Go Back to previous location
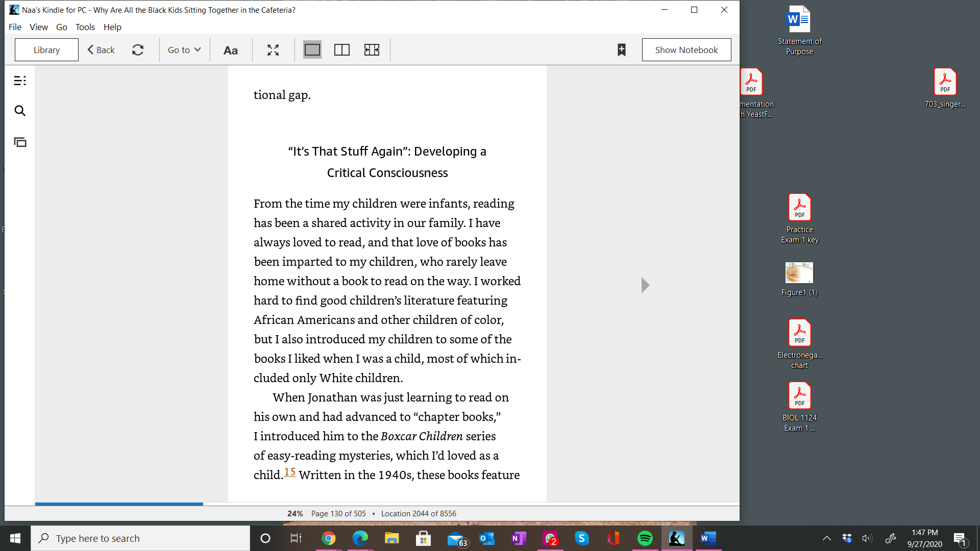Image resolution: width=980 pixels, height=551 pixels. [101, 50]
